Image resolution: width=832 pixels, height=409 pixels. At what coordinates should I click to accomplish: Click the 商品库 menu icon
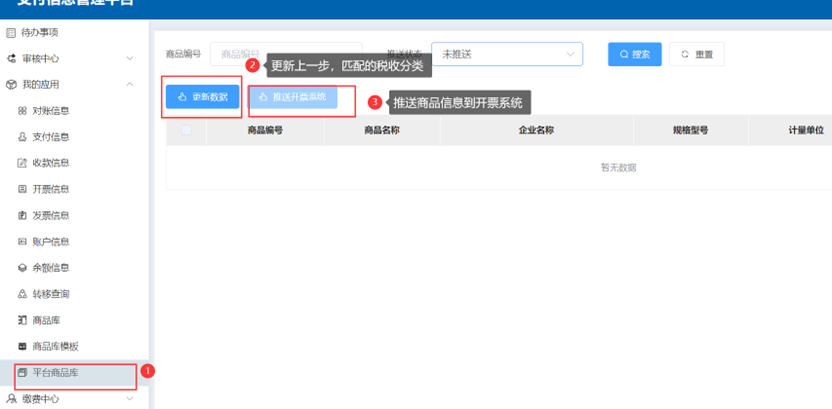point(22,320)
